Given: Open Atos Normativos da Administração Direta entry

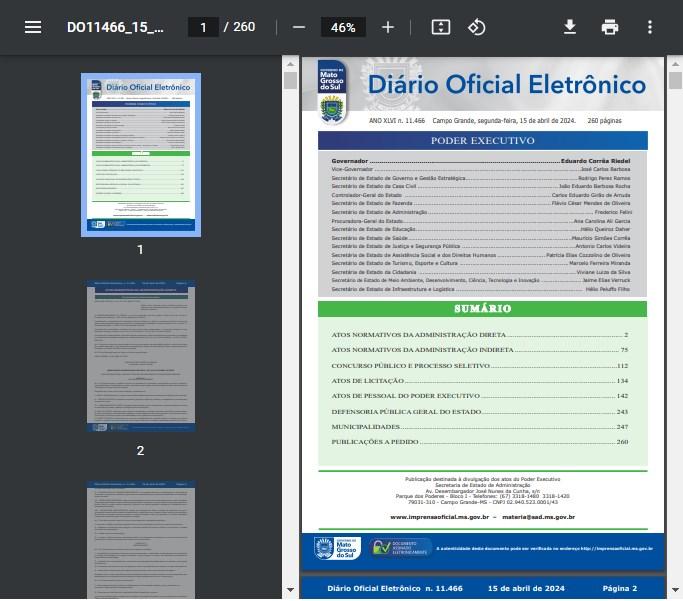Looking at the screenshot, I should point(419,334).
